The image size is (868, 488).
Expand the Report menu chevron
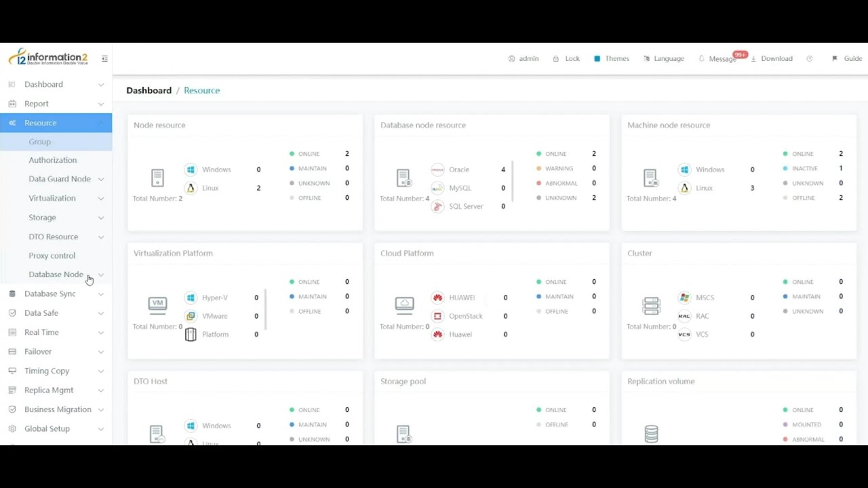101,104
